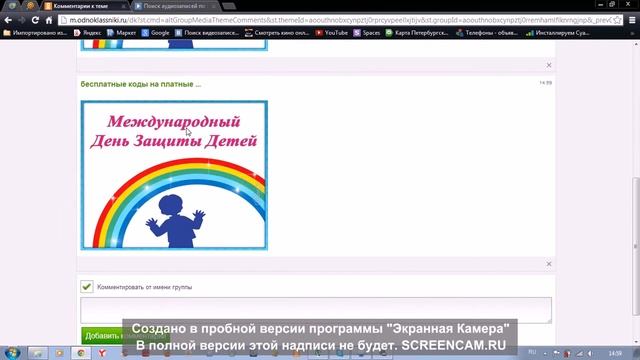
Task: Open the 'Телефоны - объяв...' bookmark
Action: pos(487,33)
